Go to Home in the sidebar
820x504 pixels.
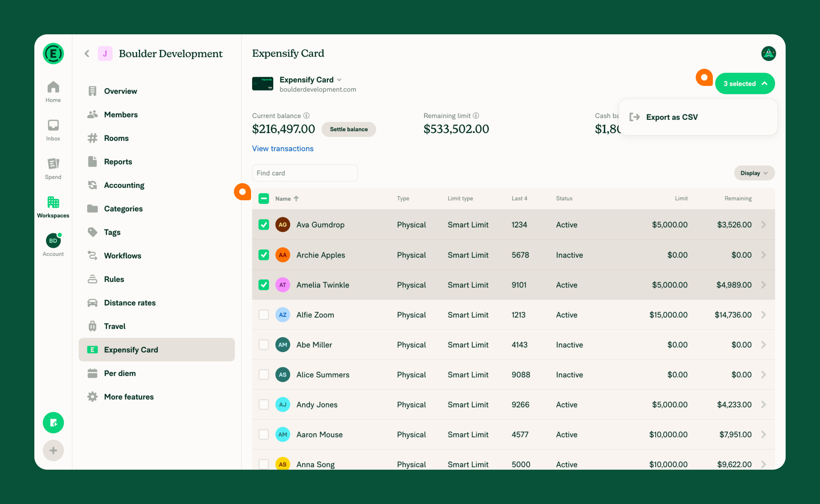(x=53, y=92)
